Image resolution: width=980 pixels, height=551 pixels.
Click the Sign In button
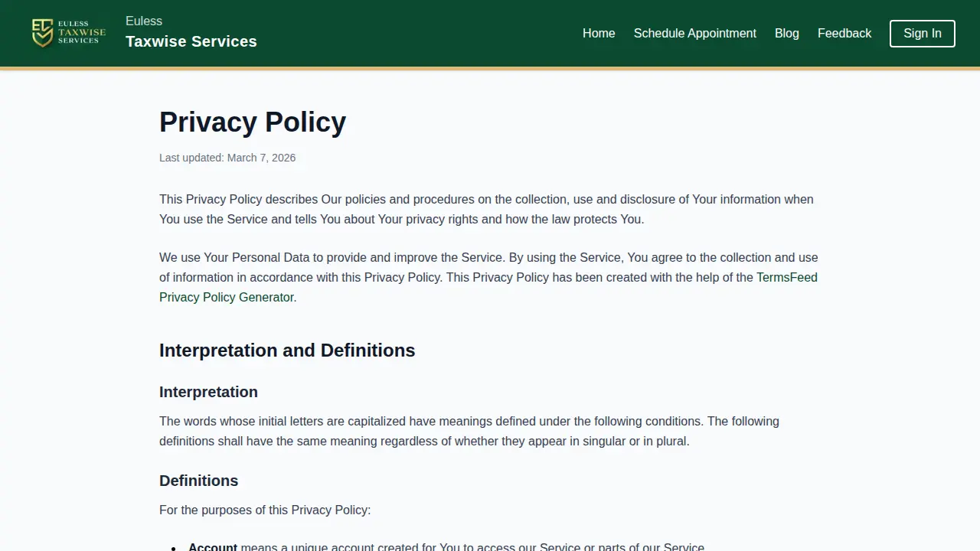click(923, 34)
